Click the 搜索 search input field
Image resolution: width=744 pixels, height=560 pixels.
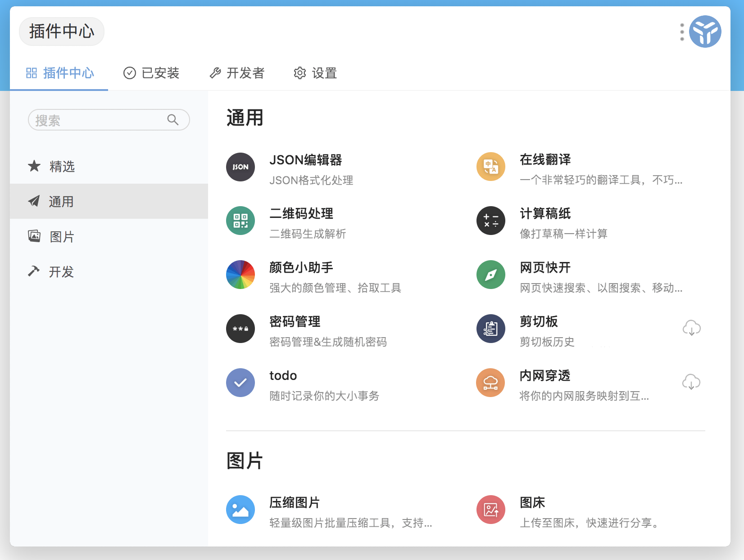point(100,120)
